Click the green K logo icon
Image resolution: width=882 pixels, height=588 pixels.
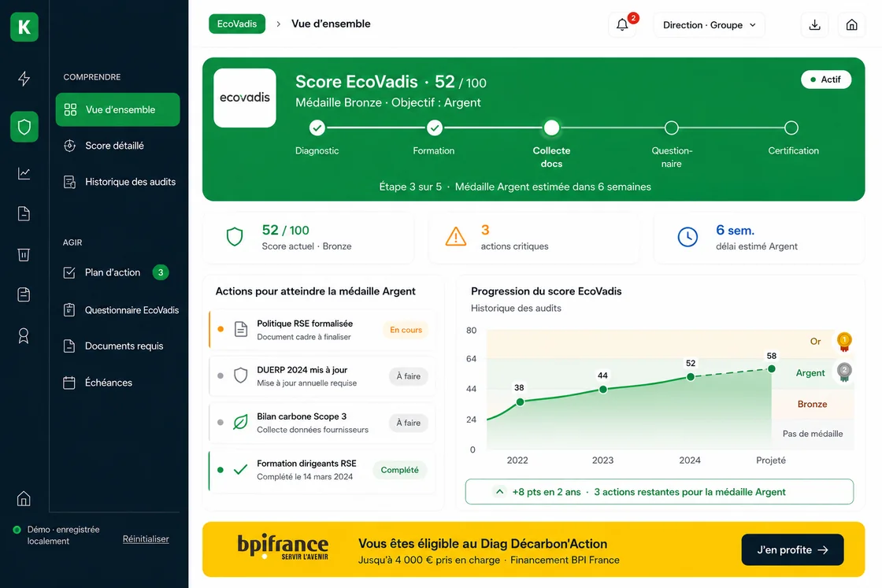coord(24,27)
